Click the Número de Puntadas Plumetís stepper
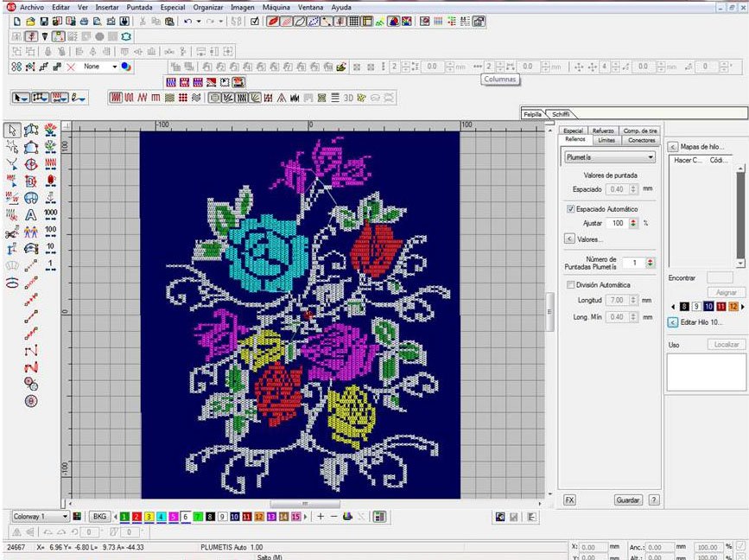This screenshot has width=749, height=560. click(x=650, y=263)
